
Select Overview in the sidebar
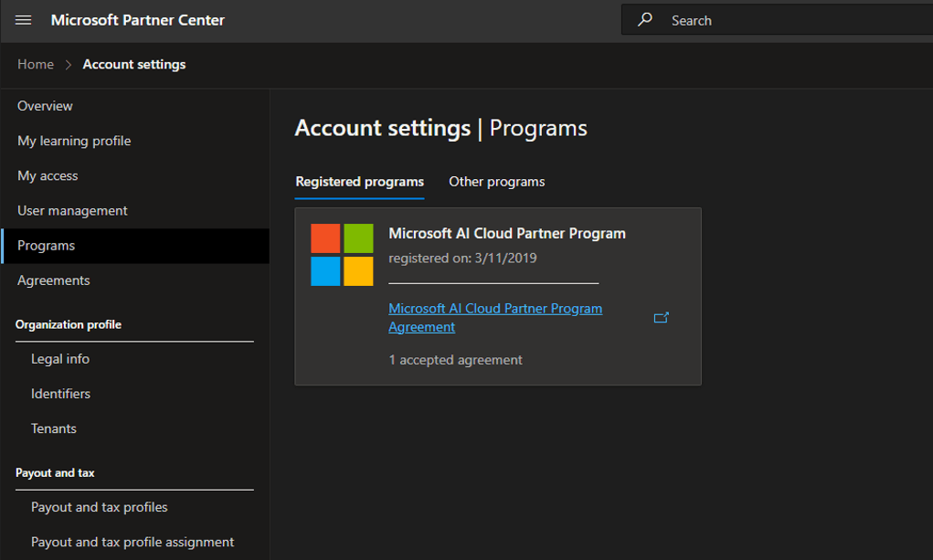45,106
